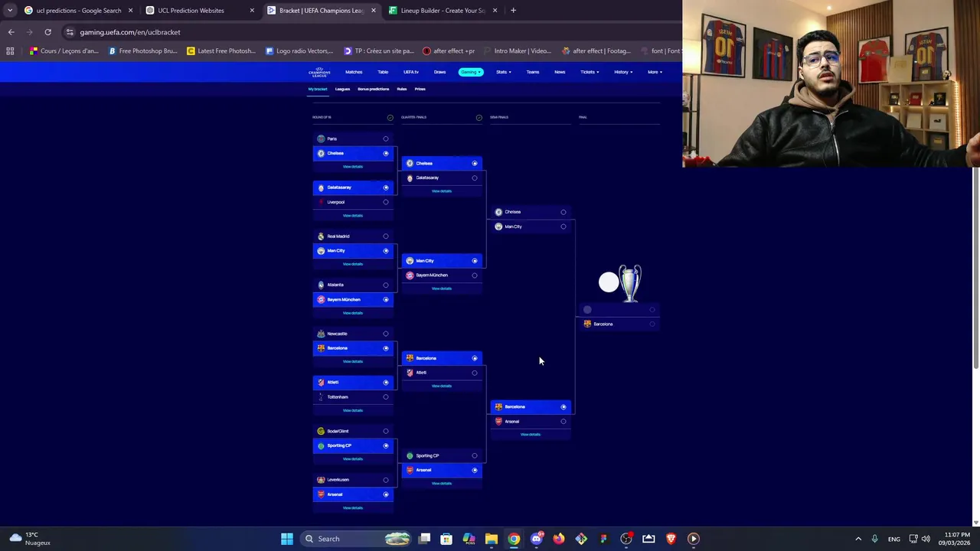View details for Man City vs Bayern München
This screenshot has width=980, height=551.
pyautogui.click(x=442, y=289)
